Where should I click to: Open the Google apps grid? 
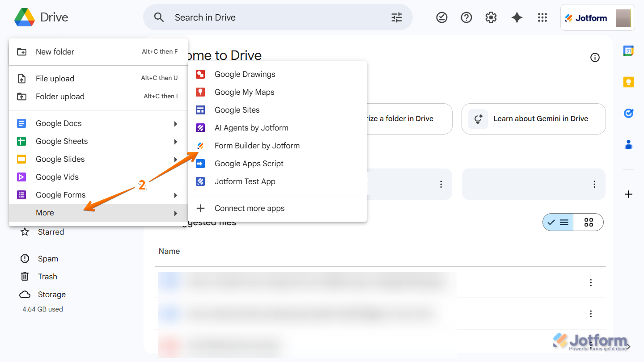click(542, 17)
